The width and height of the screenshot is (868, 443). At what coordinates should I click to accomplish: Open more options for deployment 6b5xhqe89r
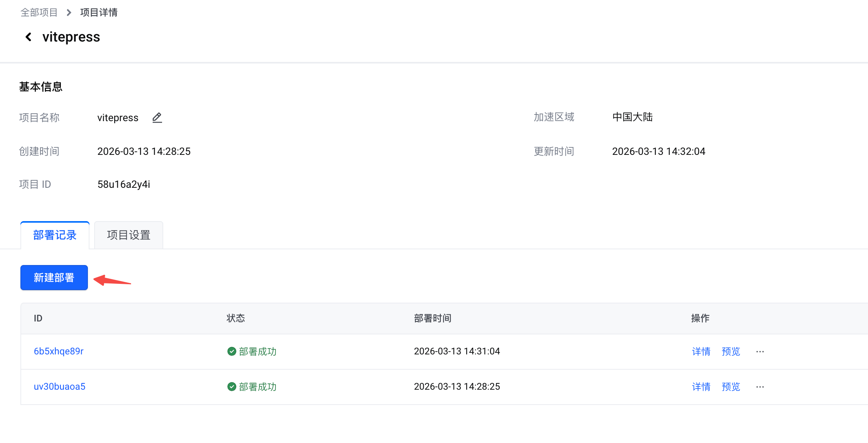tap(760, 352)
